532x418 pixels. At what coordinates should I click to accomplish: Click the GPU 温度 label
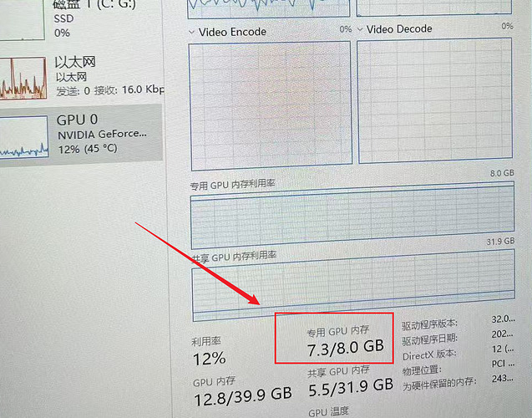pyautogui.click(x=328, y=412)
